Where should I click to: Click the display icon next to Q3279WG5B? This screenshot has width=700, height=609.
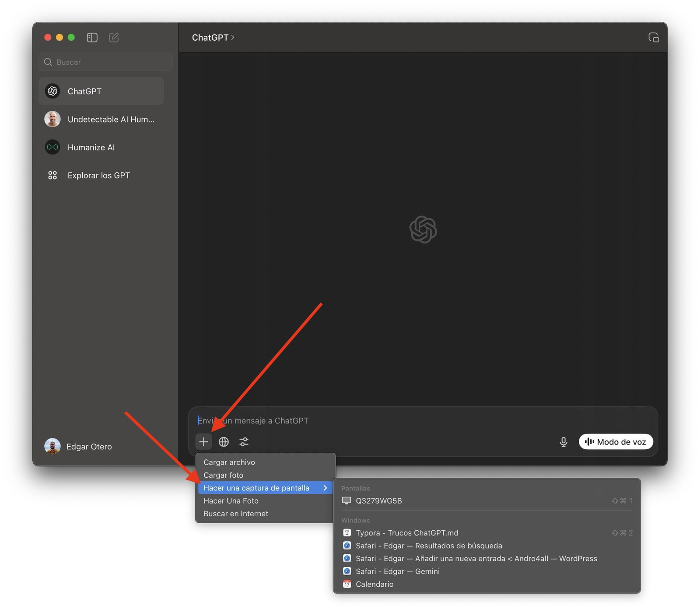[346, 500]
